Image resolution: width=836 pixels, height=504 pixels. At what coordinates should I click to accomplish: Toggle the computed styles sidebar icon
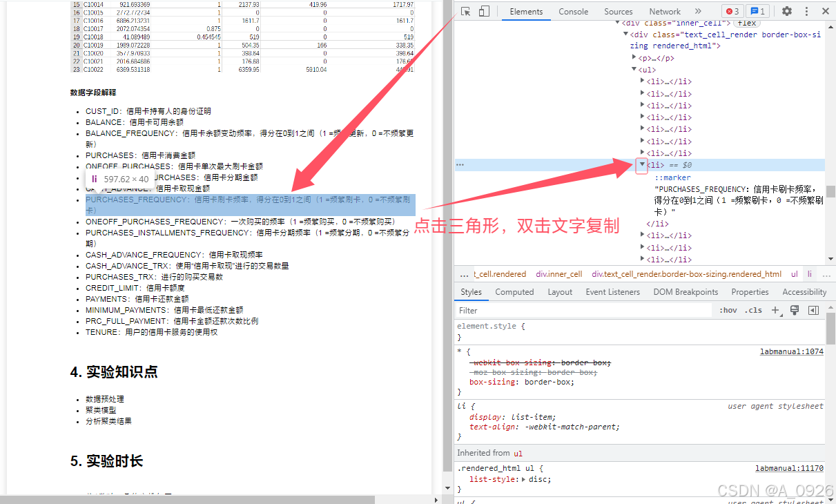[x=813, y=310]
